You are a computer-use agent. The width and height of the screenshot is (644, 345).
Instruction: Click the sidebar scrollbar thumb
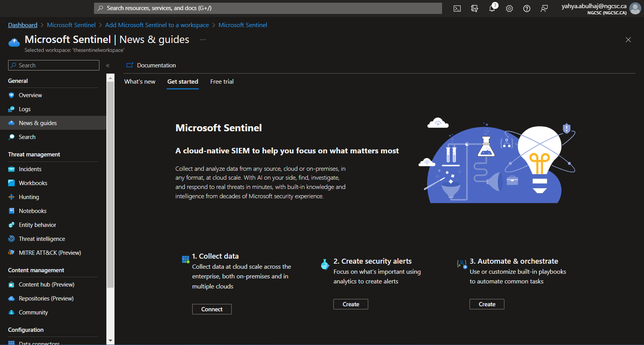tap(111, 185)
